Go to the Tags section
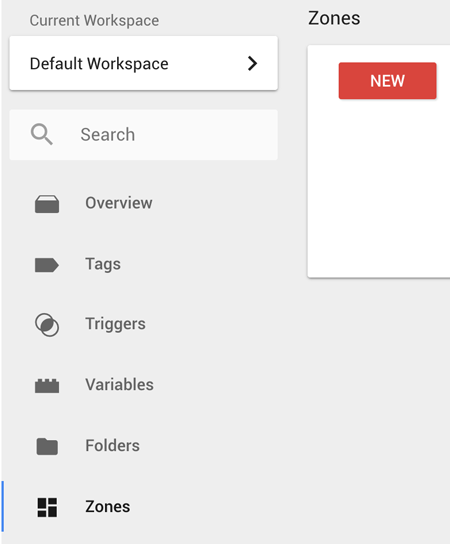 pos(103,264)
